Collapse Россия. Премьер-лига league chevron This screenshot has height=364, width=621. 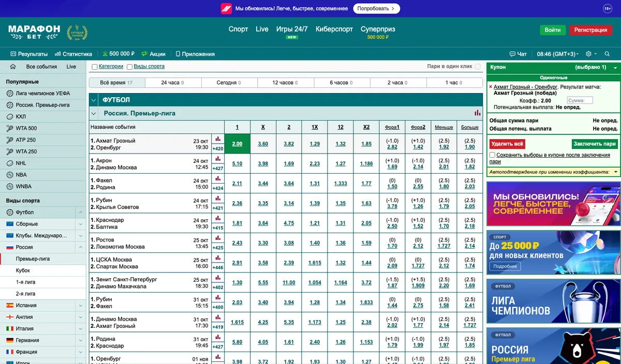point(94,113)
